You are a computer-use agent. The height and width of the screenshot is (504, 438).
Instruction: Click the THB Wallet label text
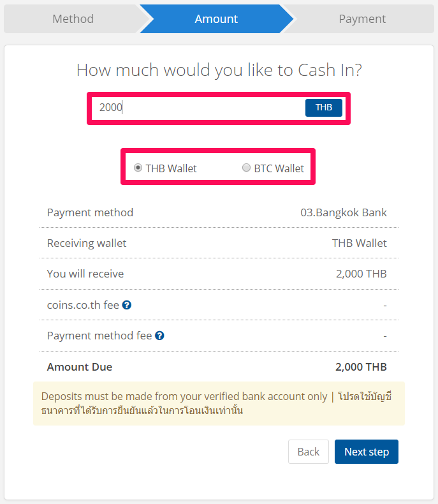(x=171, y=168)
